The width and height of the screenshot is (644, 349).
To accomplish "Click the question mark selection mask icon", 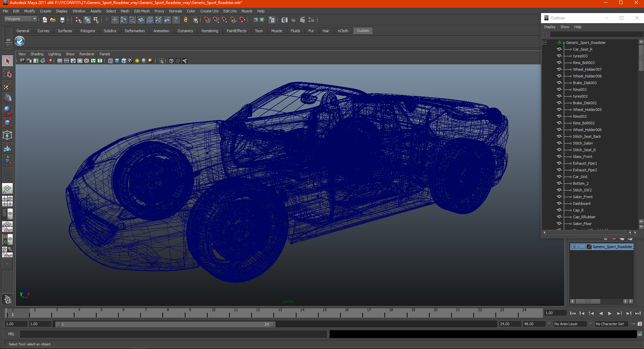I will [x=176, y=20].
